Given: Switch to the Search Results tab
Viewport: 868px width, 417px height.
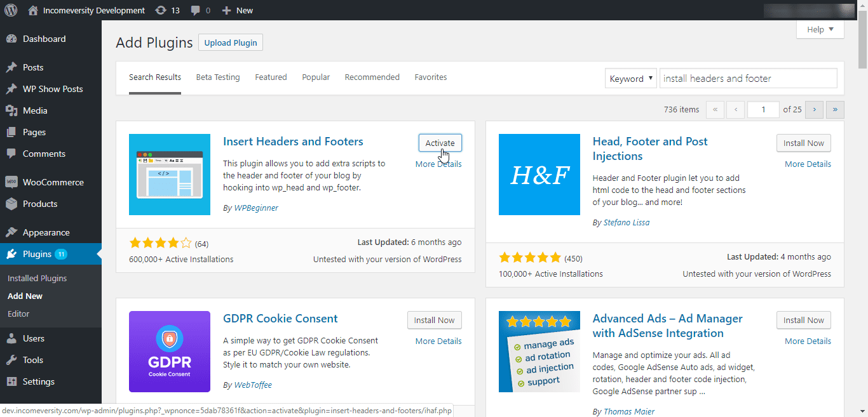Looking at the screenshot, I should coord(155,77).
